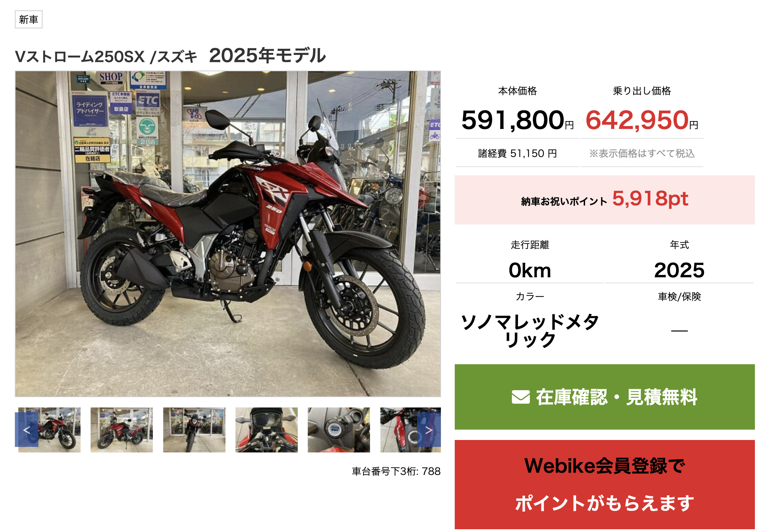Click the envelope icon on green button
767x532 pixels.
click(520, 397)
